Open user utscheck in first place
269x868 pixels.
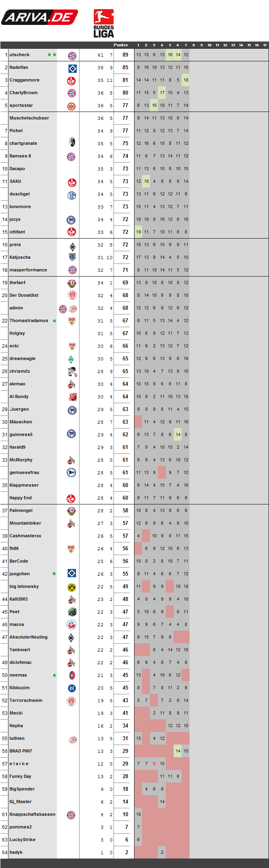click(19, 55)
